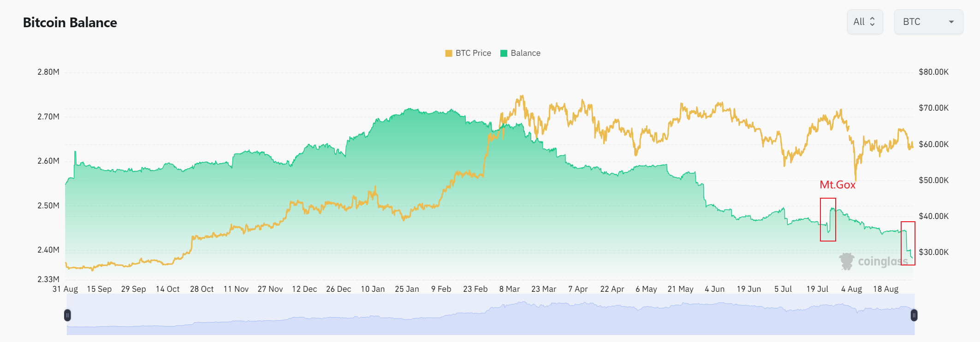Click the $70.00K price axis label
The image size is (980, 342).
tap(933, 108)
